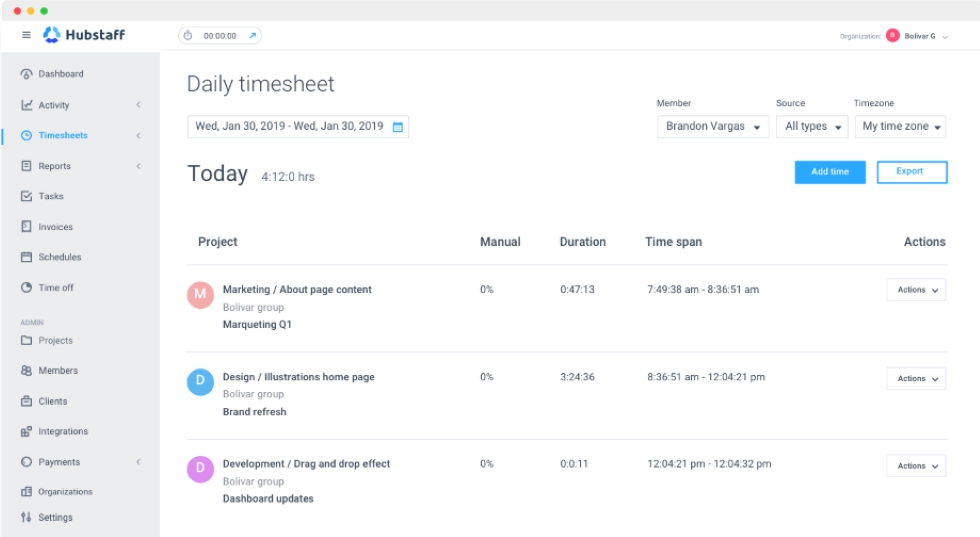Open Settings in the sidebar
This screenshot has height=537, width=980.
coord(56,518)
